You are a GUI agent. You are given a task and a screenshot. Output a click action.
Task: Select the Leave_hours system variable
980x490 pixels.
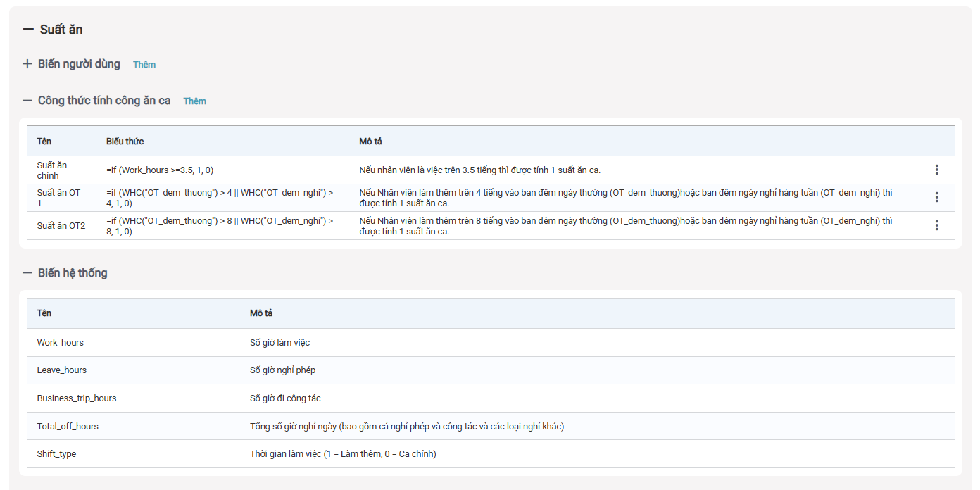pyautogui.click(x=62, y=370)
